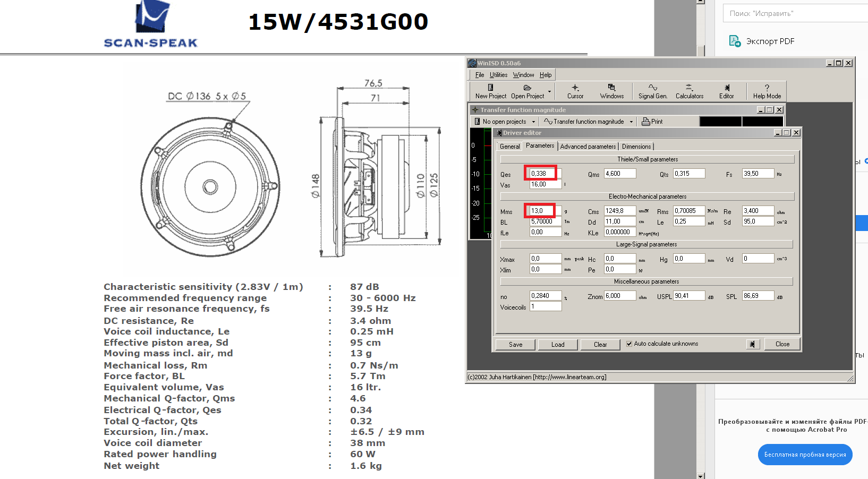The width and height of the screenshot is (868, 479).
Task: Click the Transfer function magnitude window icon
Action: click(x=475, y=110)
